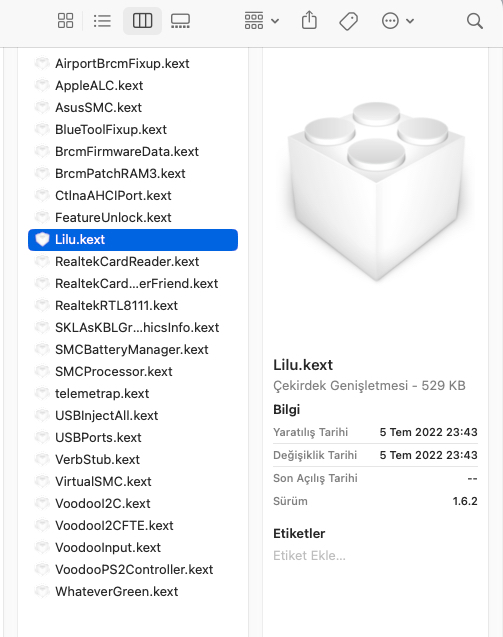Switch Finder to list view

click(102, 21)
